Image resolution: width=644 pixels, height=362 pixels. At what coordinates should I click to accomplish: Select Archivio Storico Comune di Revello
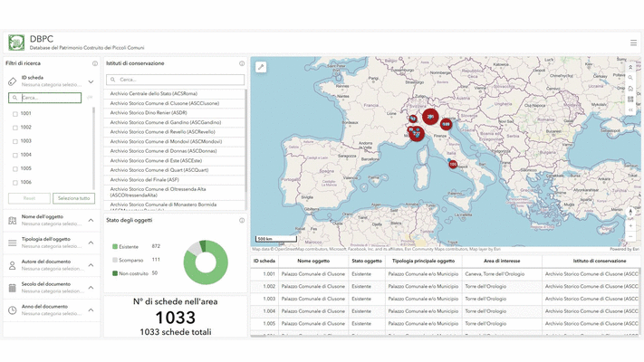174,132
